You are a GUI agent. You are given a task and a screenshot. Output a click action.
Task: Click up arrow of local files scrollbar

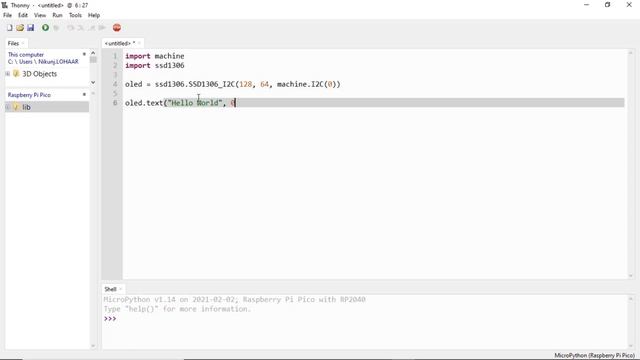[x=93, y=53]
